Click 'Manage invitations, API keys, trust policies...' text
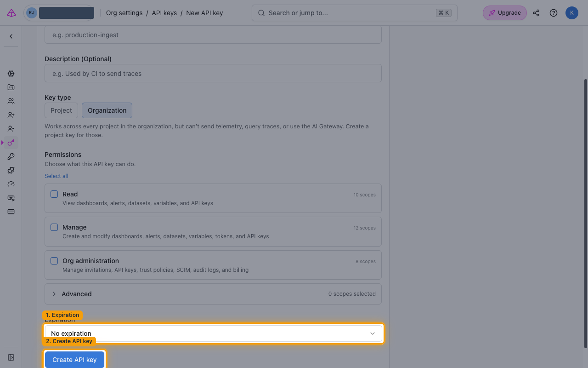This screenshot has height=368, width=588. (155, 270)
